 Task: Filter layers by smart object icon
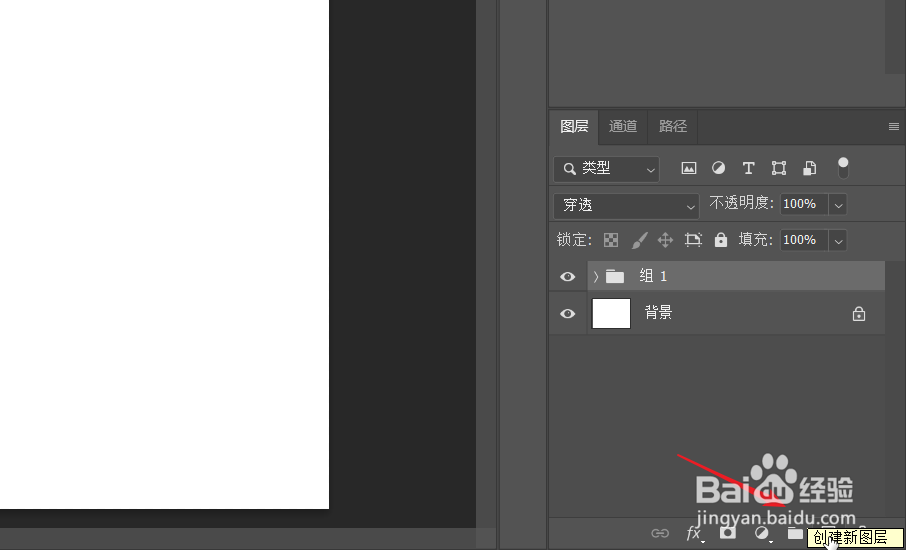[809, 168]
